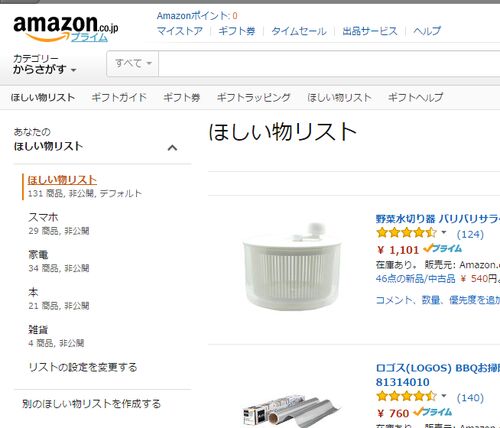Click the プライム badge under the logo
The width and height of the screenshot is (500, 428).
click(x=89, y=38)
